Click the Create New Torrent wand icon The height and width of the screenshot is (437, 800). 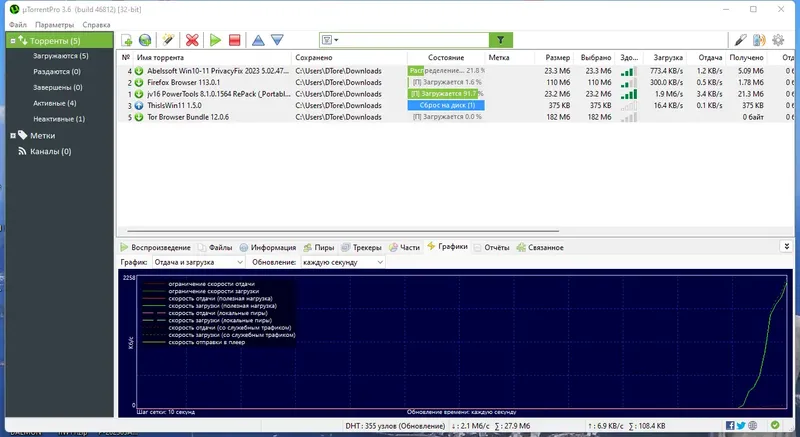pos(168,40)
